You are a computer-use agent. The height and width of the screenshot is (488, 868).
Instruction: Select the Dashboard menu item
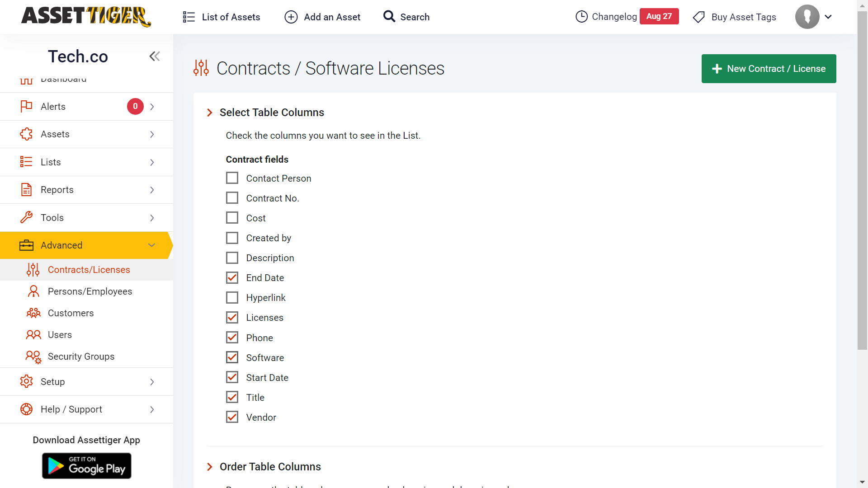[64, 79]
